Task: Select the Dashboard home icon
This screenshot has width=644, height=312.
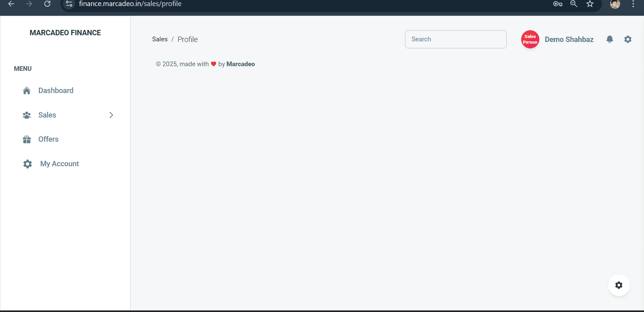Action: tap(27, 90)
